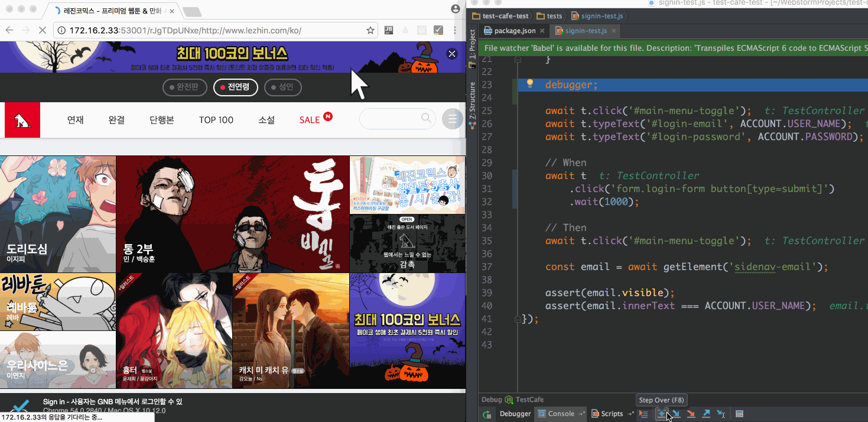Open the Evaluate Expression calculator icon
This screenshot has width=868, height=422.
click(739, 414)
